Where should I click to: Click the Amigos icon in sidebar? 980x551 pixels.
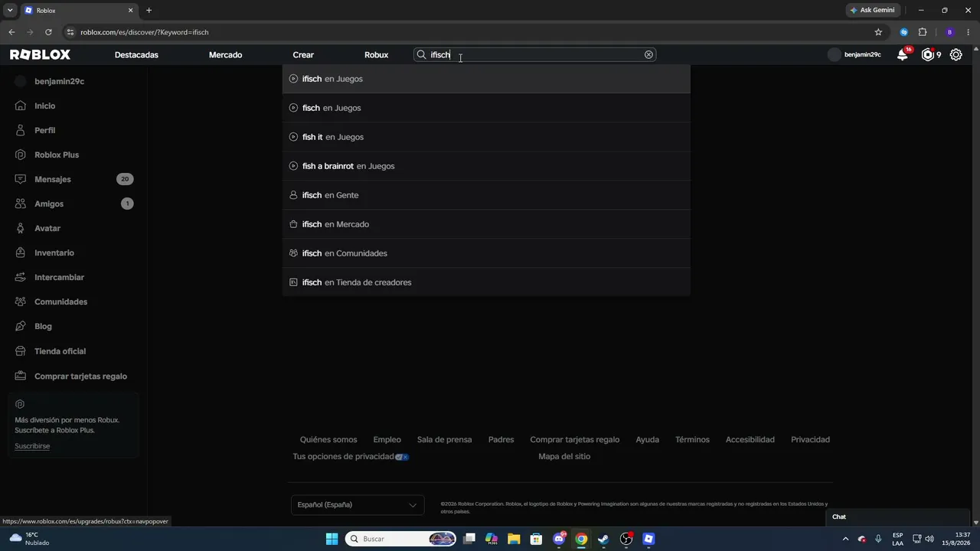pyautogui.click(x=21, y=204)
